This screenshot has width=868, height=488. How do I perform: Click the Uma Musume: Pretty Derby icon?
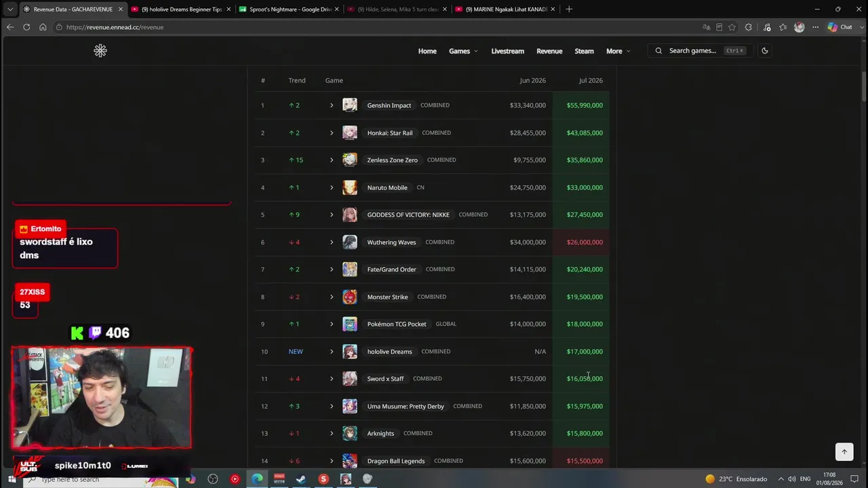point(350,406)
